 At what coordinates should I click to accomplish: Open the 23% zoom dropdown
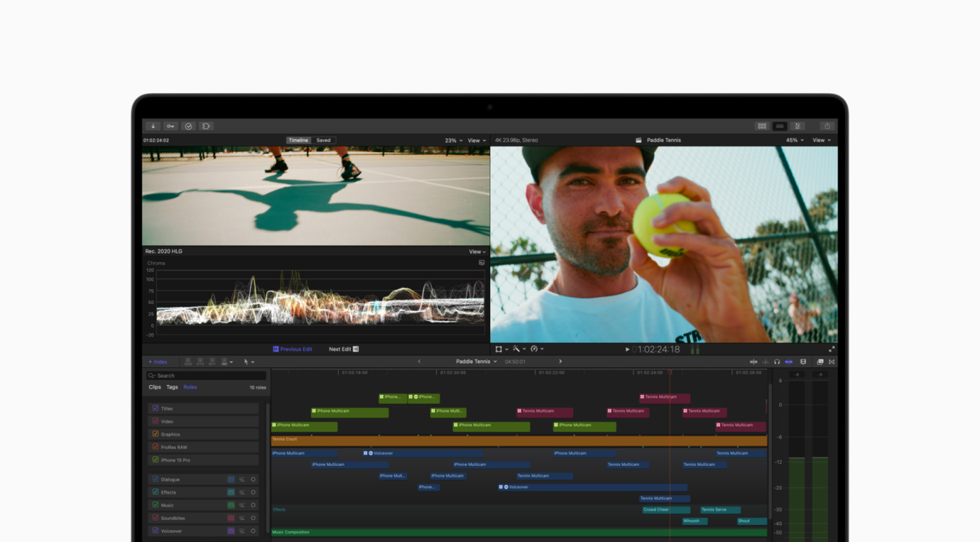tap(453, 140)
